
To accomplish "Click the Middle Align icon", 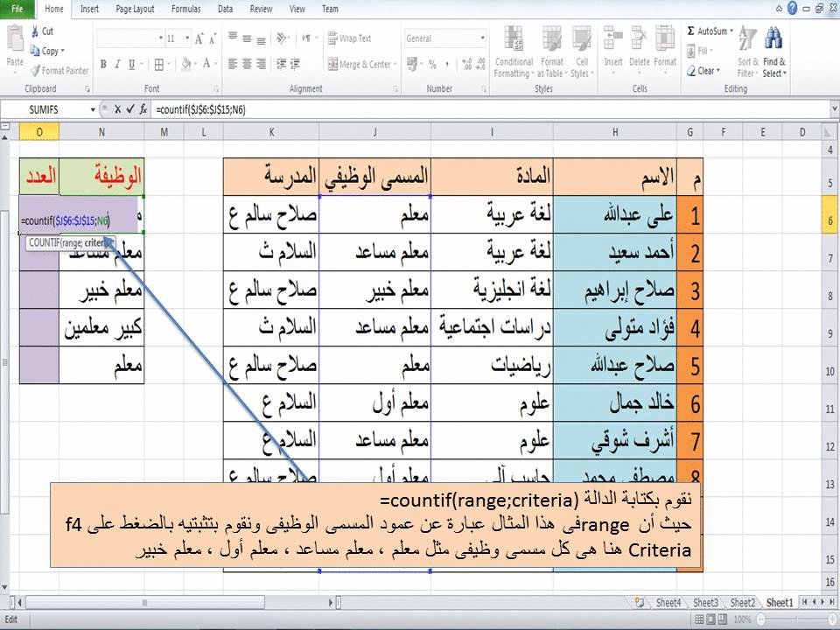I will (x=247, y=38).
